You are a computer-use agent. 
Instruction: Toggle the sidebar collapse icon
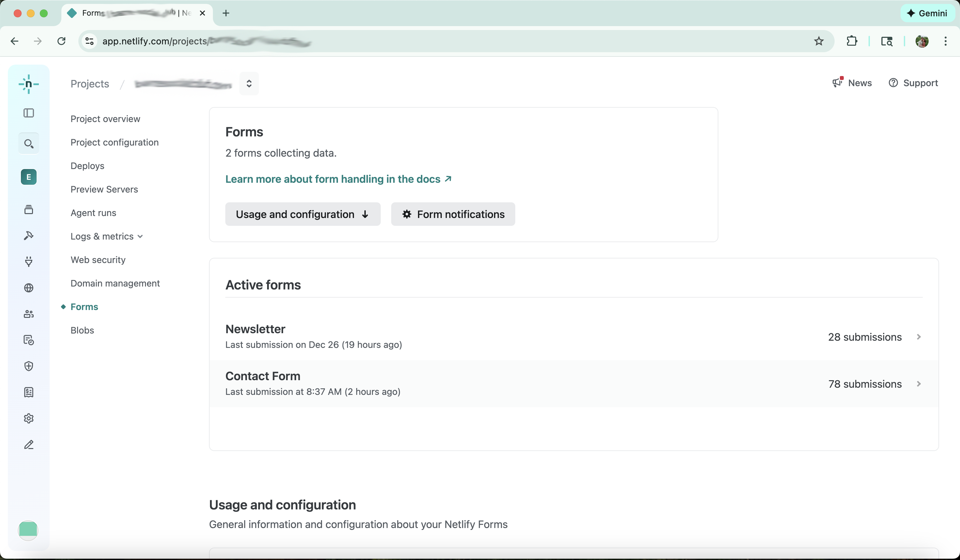click(29, 113)
